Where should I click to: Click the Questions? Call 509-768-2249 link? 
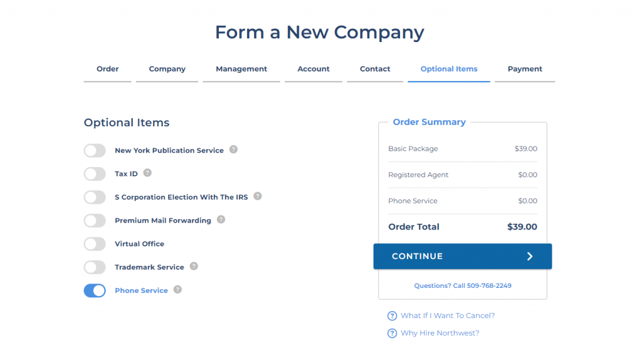[462, 285]
